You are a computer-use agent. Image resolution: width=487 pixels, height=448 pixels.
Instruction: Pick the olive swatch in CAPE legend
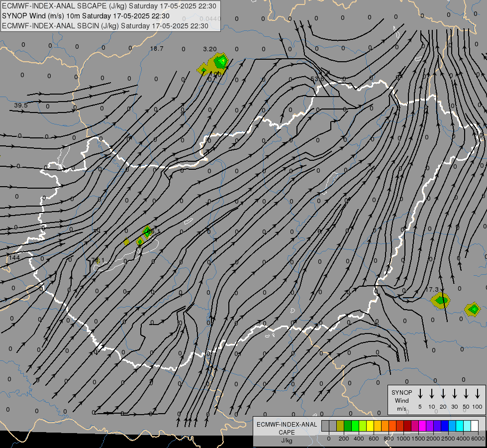340,426
